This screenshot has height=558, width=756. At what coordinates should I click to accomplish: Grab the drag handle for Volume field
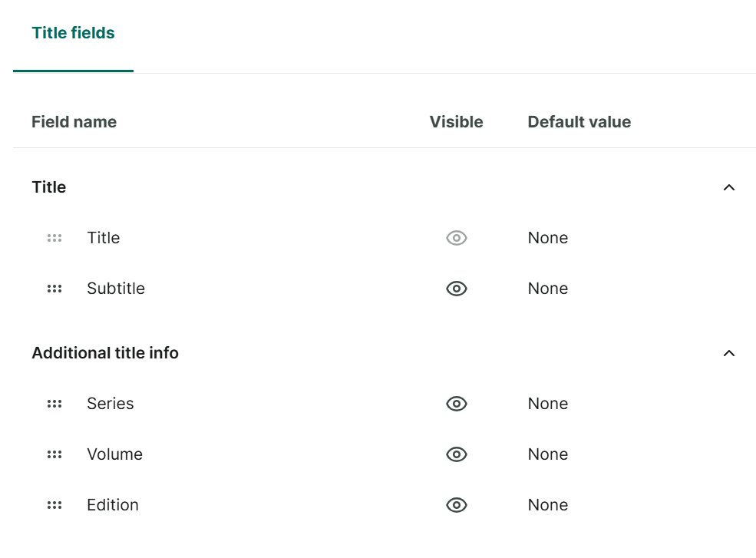[x=54, y=454]
